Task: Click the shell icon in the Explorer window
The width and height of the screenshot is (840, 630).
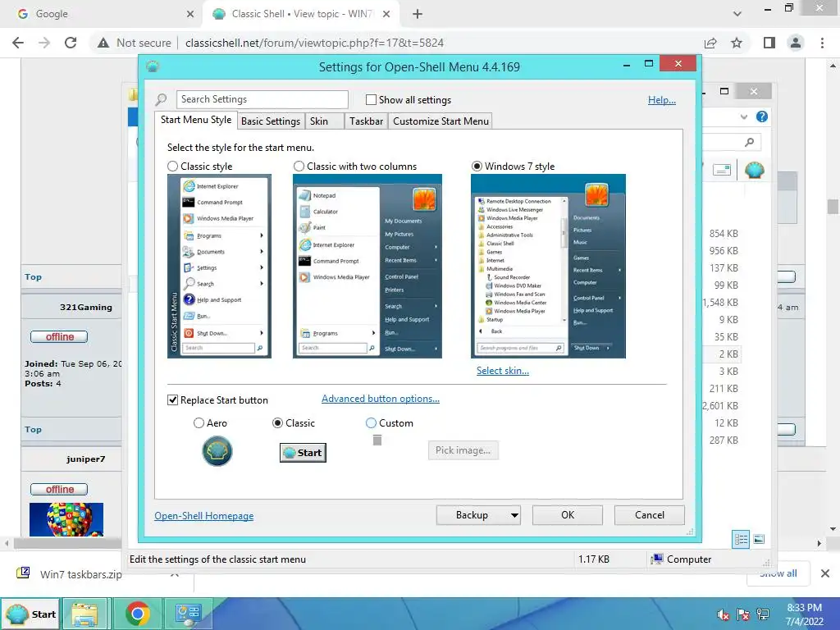Action: coord(755,171)
